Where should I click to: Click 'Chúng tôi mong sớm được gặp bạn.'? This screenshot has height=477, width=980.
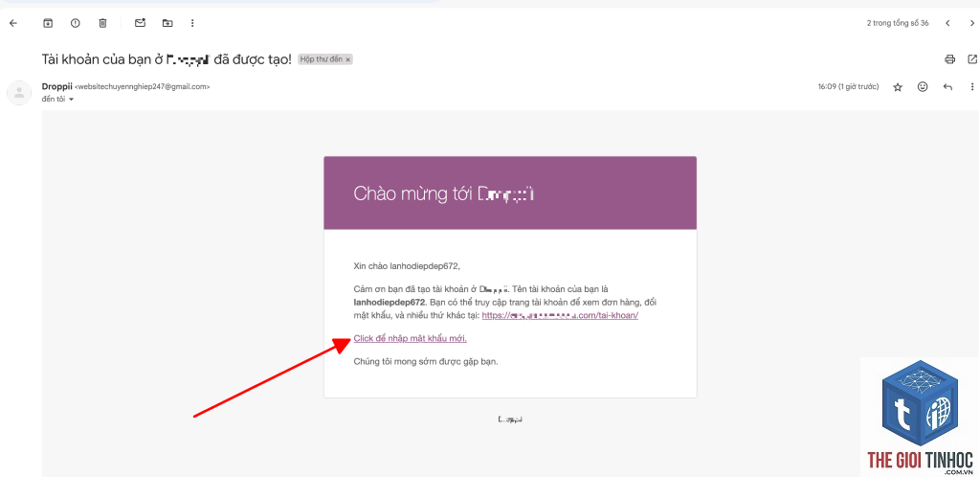pos(426,361)
